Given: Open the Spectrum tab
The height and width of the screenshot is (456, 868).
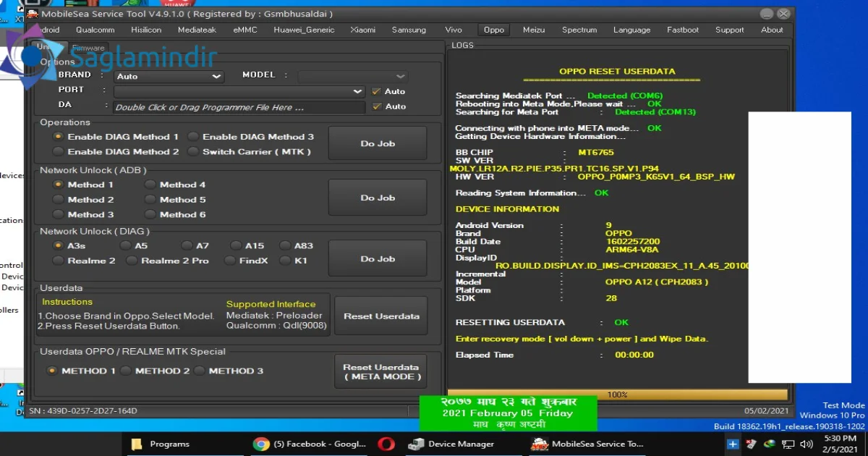Looking at the screenshot, I should [x=579, y=30].
